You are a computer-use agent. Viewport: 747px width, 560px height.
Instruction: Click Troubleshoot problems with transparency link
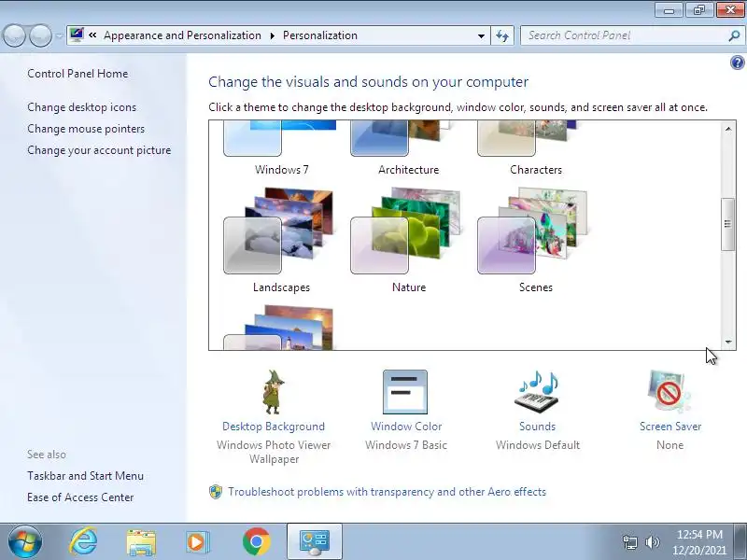[x=387, y=492]
